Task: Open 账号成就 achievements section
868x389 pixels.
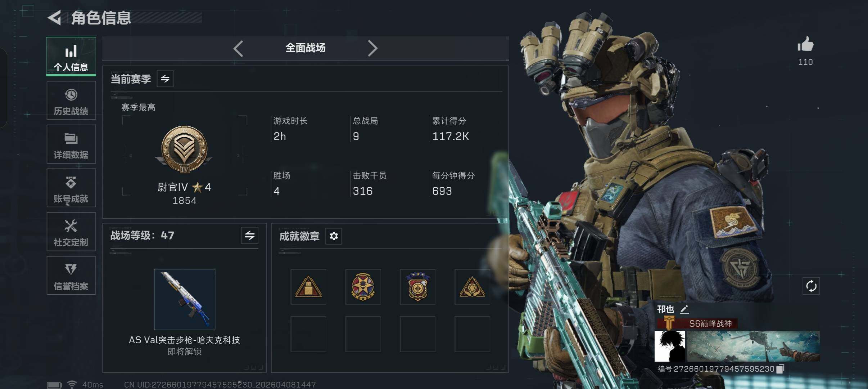Action: click(71, 188)
